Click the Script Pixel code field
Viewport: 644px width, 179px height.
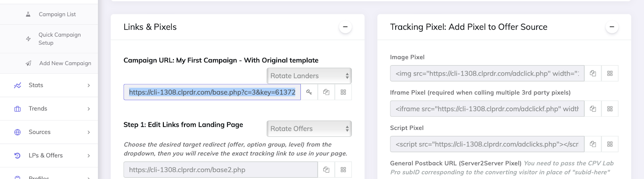[x=487, y=144]
